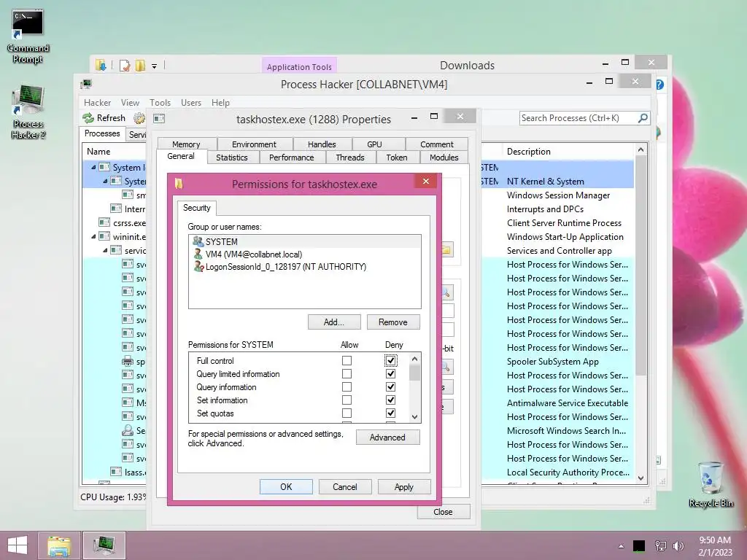Screen dimensions: 747x560
Task: Open Application Tools ribbon tab in Downloads
Action: pos(299,66)
